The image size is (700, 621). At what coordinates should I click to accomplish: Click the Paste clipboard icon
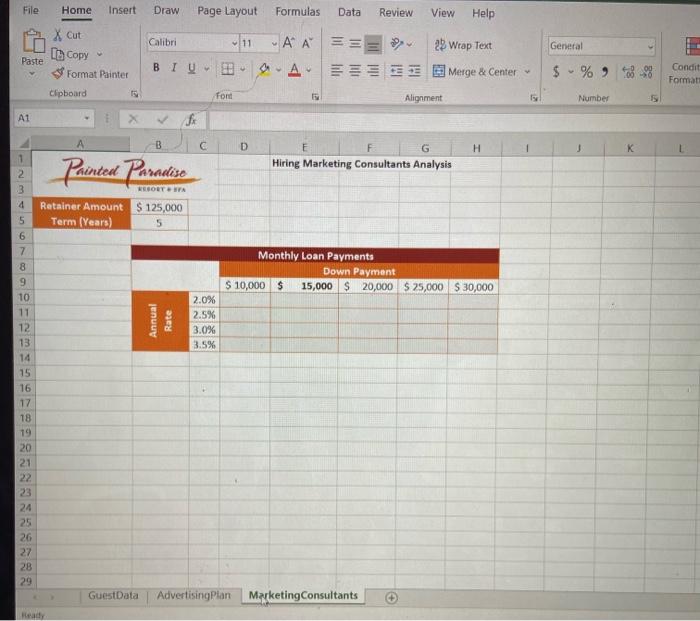pos(33,42)
